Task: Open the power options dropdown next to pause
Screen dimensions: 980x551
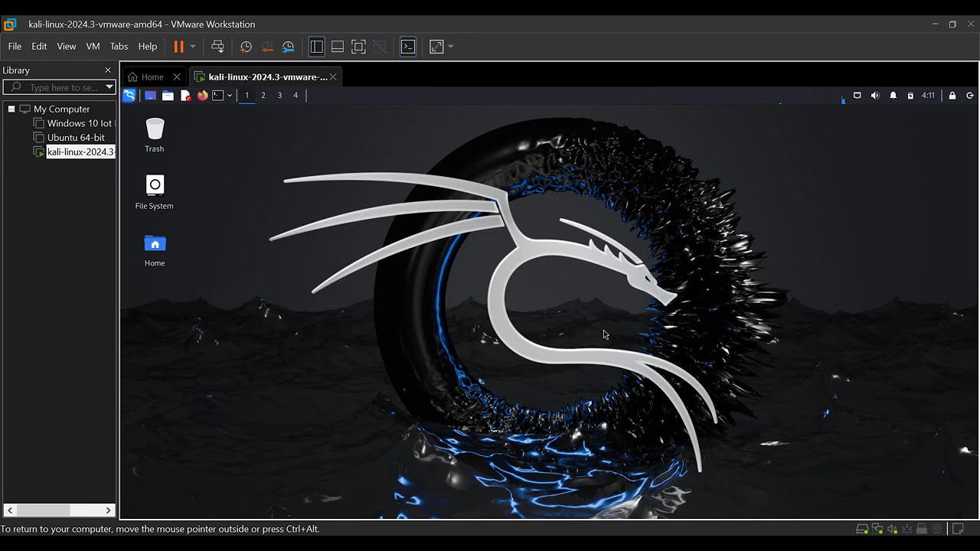Action: [193, 47]
